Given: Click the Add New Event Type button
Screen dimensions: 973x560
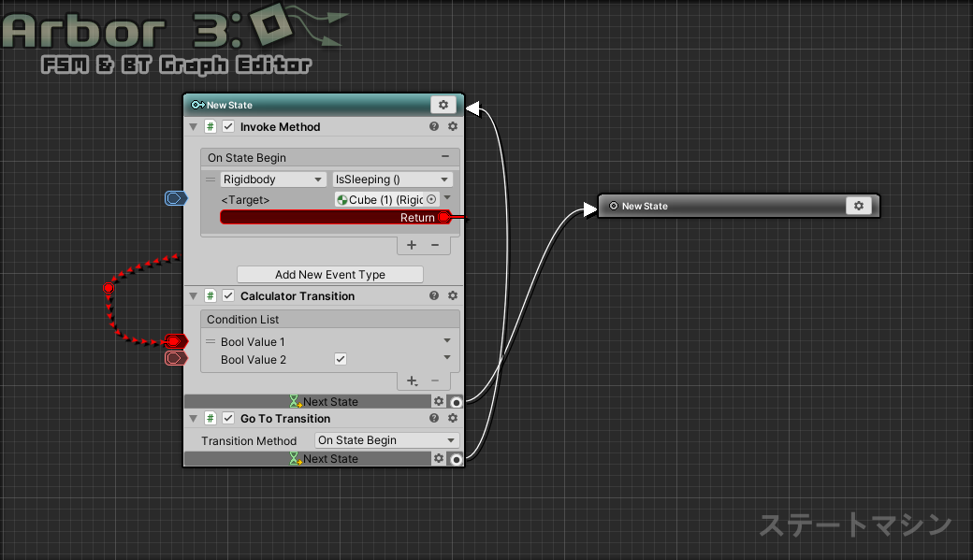Looking at the screenshot, I should (329, 275).
